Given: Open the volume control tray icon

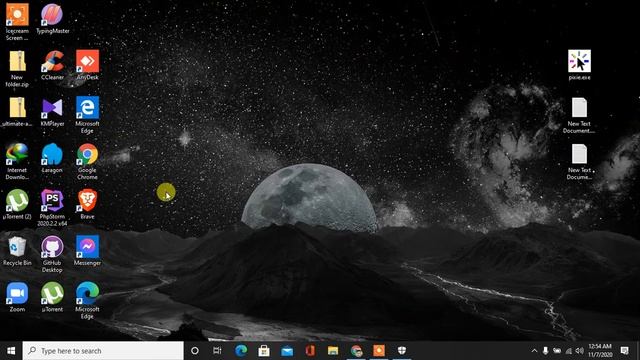Looking at the screenshot, I should 580,351.
